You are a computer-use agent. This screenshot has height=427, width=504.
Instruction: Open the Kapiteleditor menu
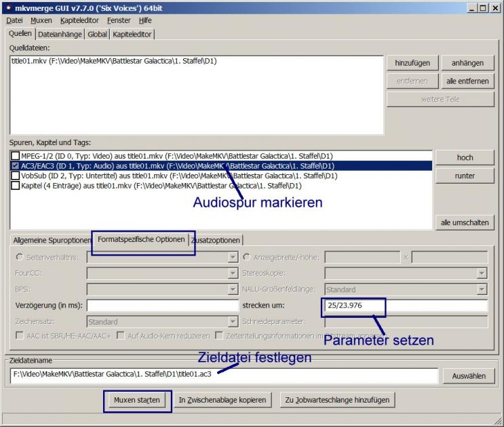79,20
